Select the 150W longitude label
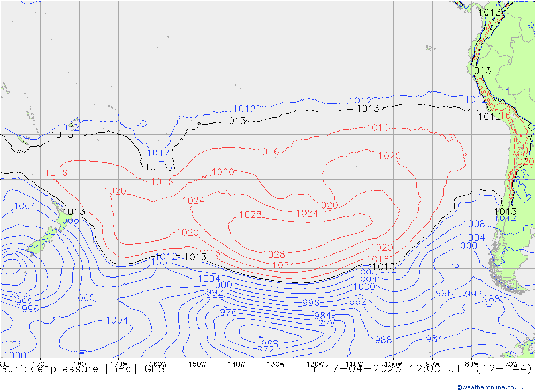 pos(197,364)
